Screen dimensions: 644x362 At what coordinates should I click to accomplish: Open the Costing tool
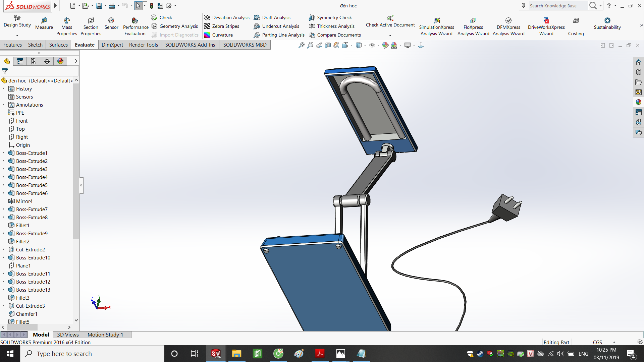[576, 26]
